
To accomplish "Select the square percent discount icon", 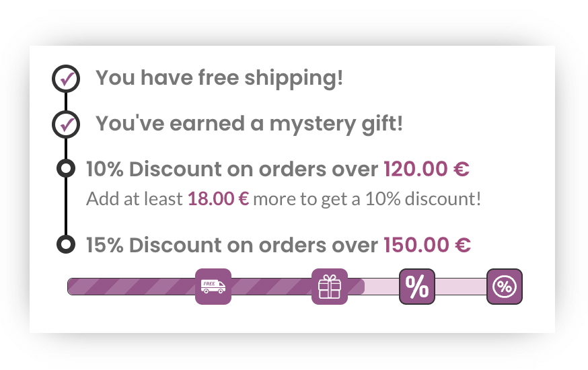I will 417,287.
